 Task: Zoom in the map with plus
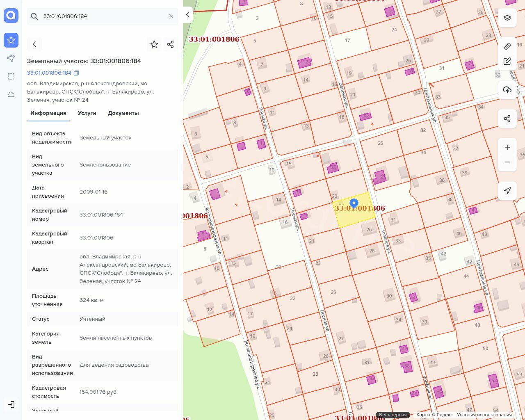(x=507, y=147)
